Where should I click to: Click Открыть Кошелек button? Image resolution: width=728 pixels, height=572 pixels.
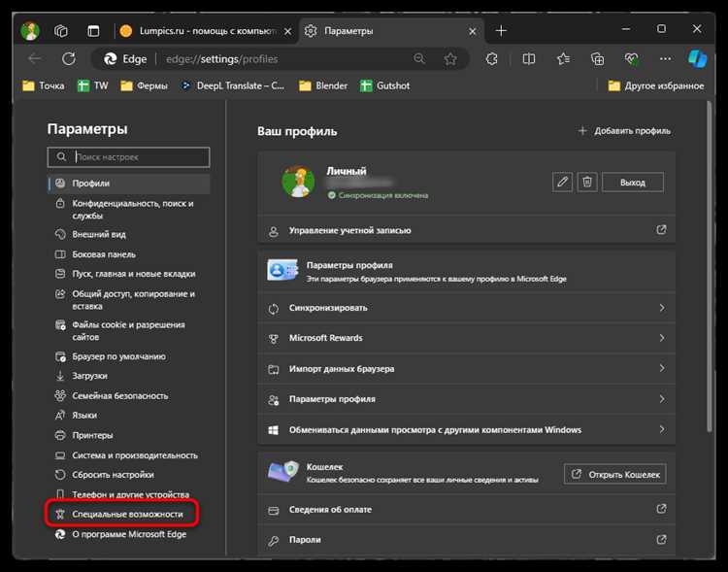(x=615, y=474)
